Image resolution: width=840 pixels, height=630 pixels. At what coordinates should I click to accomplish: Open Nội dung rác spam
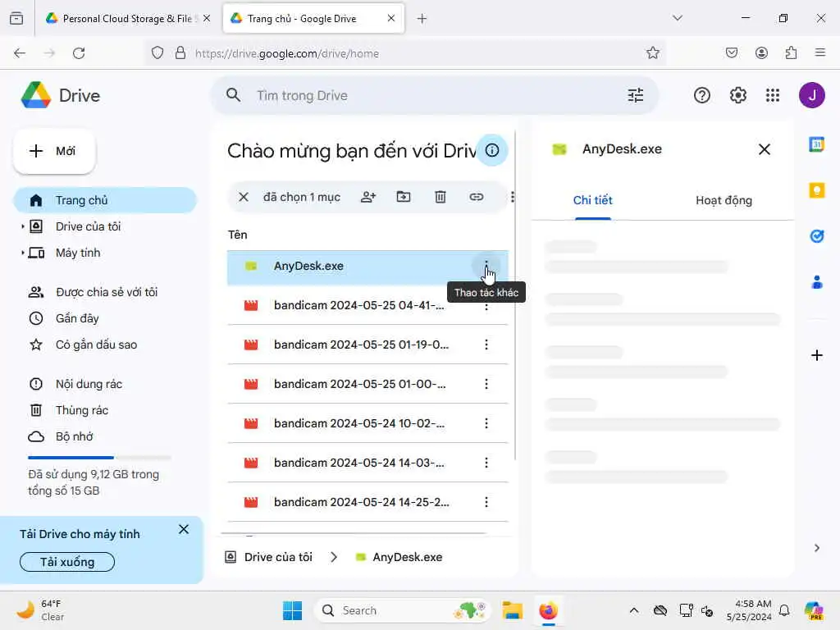click(x=89, y=384)
